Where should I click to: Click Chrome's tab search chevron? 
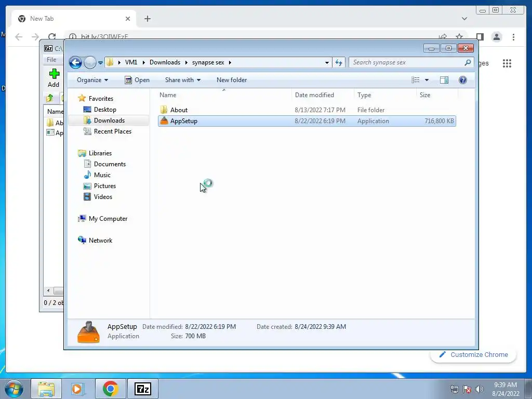(x=464, y=19)
